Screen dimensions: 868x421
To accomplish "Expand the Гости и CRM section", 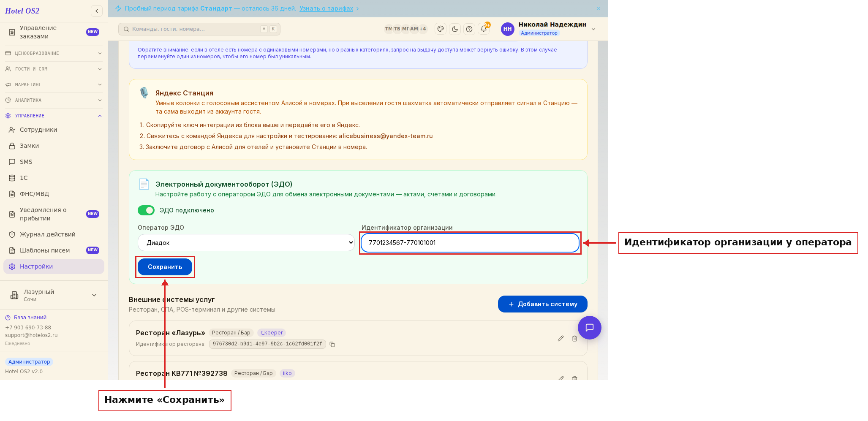I will [54, 69].
